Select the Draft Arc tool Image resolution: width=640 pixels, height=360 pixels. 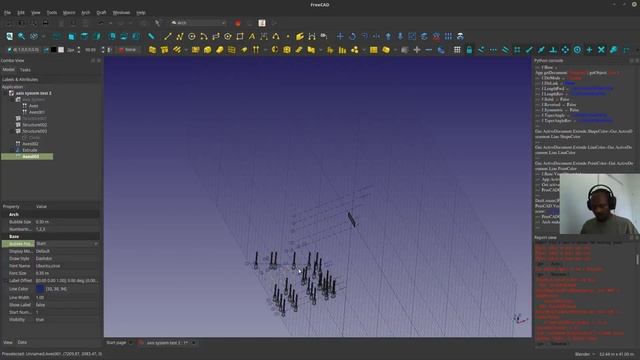tap(204, 36)
